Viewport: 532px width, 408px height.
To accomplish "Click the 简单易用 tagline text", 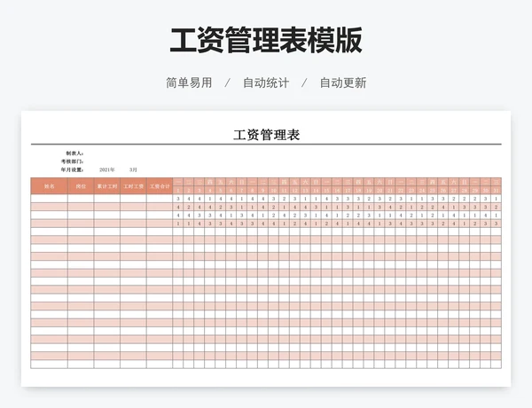I will coord(189,82).
